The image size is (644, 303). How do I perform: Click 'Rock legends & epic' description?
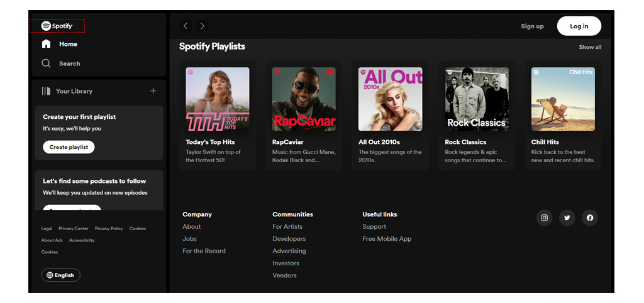(x=475, y=156)
